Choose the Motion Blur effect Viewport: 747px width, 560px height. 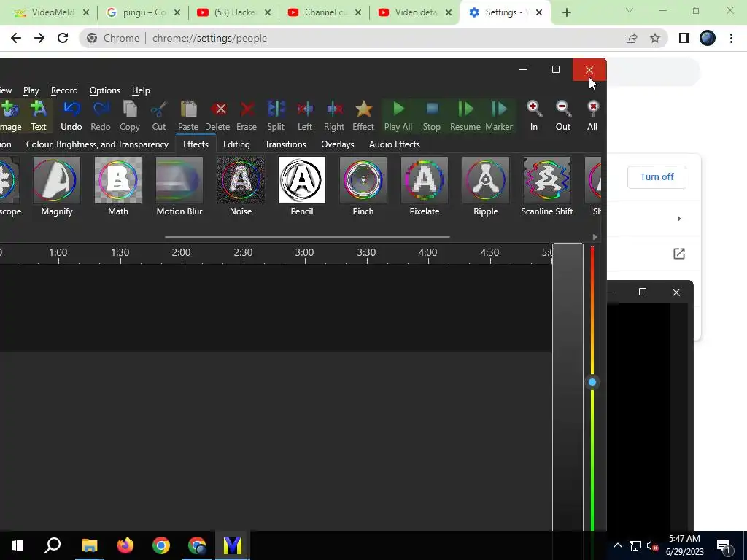(179, 187)
